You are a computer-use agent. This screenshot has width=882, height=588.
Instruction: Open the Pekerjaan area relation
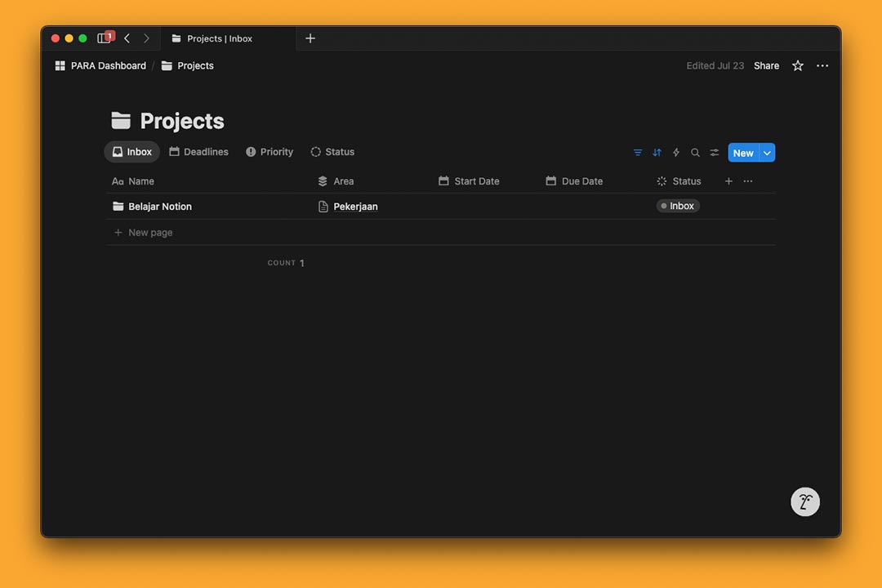click(x=355, y=207)
